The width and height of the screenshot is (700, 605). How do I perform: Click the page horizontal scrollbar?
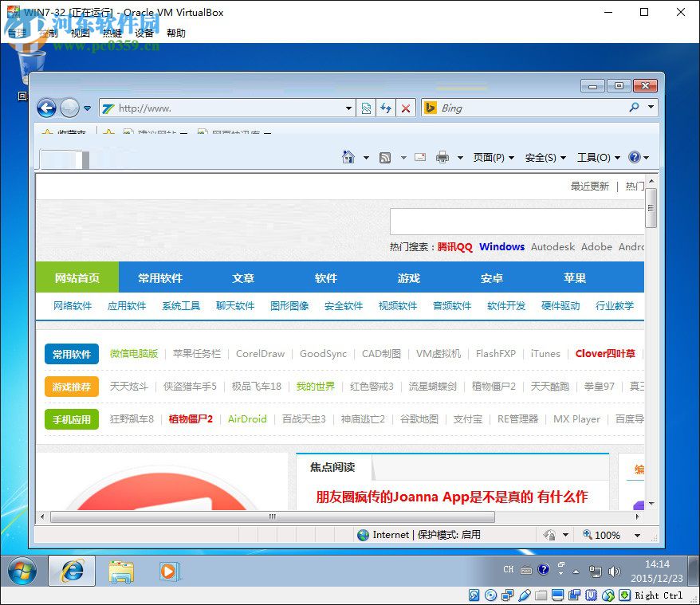tap(271, 517)
